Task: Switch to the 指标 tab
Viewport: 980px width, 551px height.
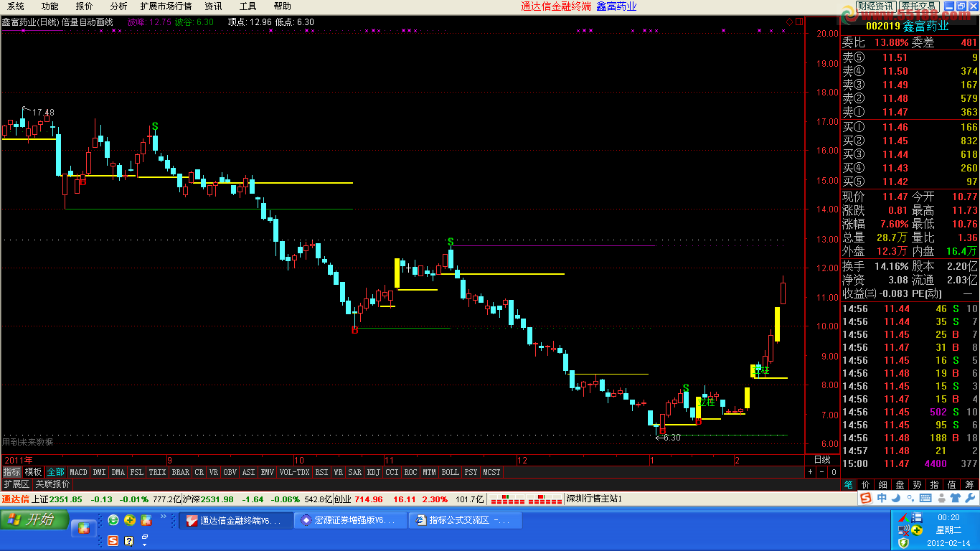Action: click(x=11, y=472)
